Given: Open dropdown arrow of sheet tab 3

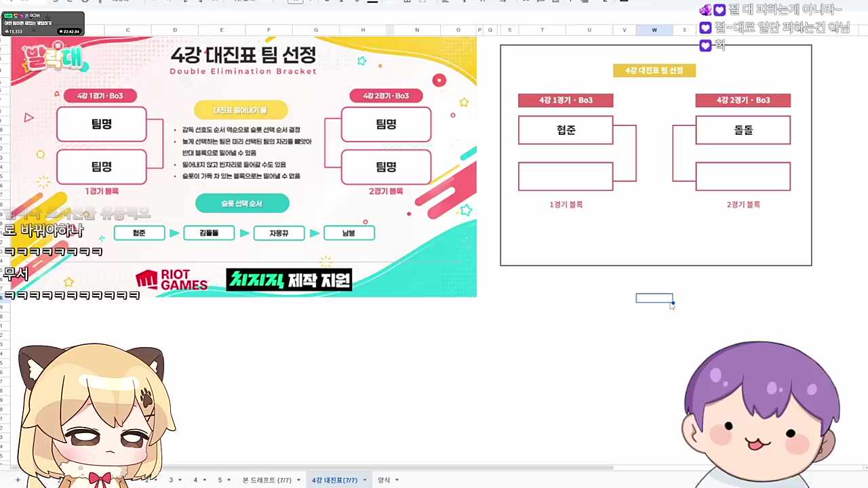Looking at the screenshot, I should pyautogui.click(x=180, y=480).
